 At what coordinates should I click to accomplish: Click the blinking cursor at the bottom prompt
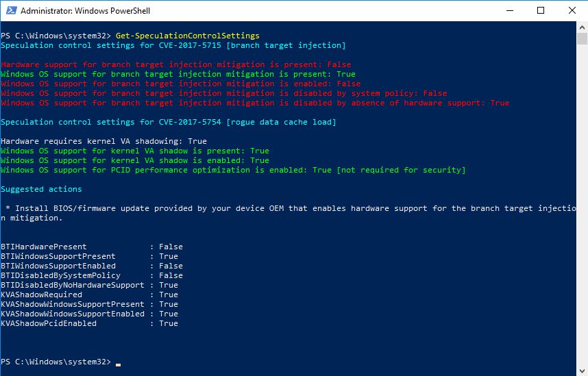pos(119,364)
